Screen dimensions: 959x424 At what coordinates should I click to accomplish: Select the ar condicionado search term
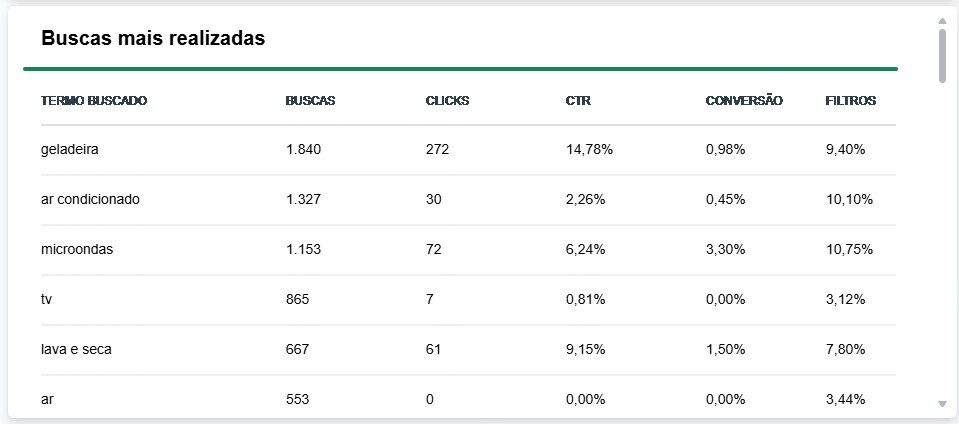[91, 199]
